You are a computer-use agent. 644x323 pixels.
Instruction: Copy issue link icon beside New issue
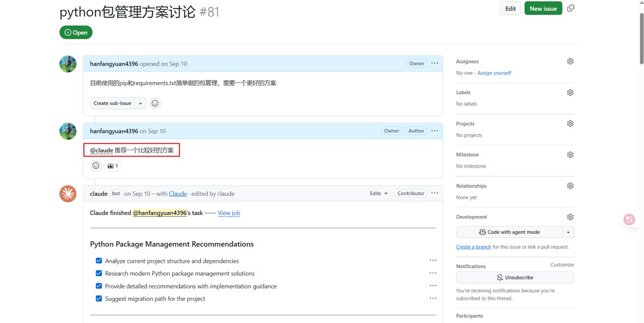(x=570, y=8)
